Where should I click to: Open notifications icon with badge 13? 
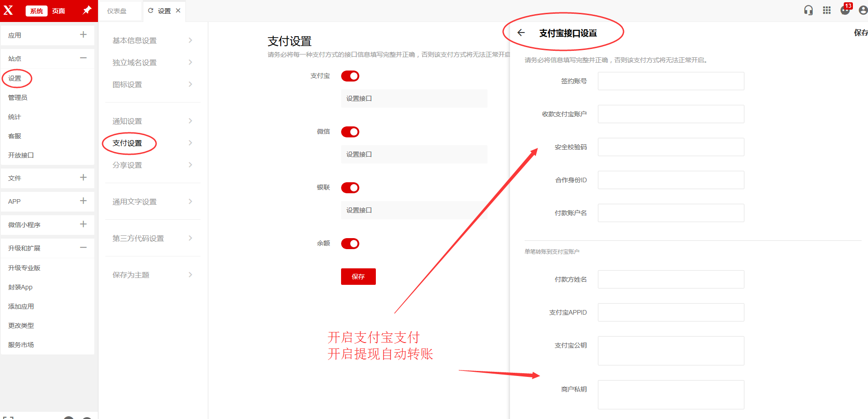click(845, 10)
